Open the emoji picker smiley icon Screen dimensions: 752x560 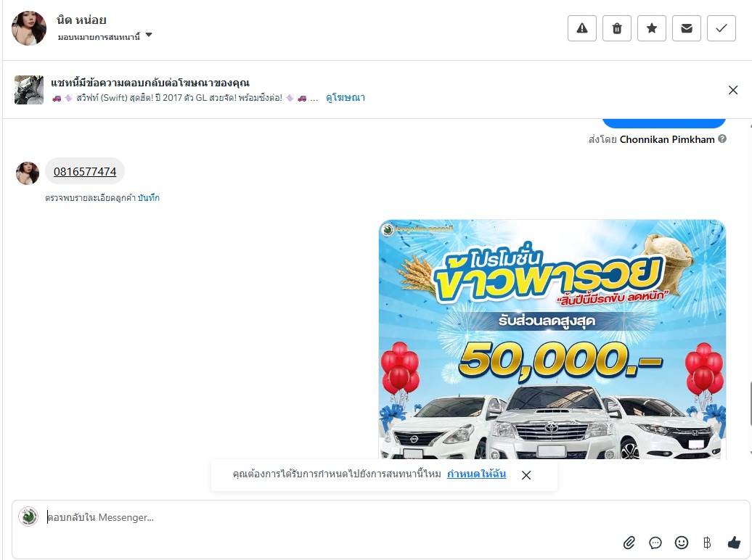pyautogui.click(x=681, y=543)
